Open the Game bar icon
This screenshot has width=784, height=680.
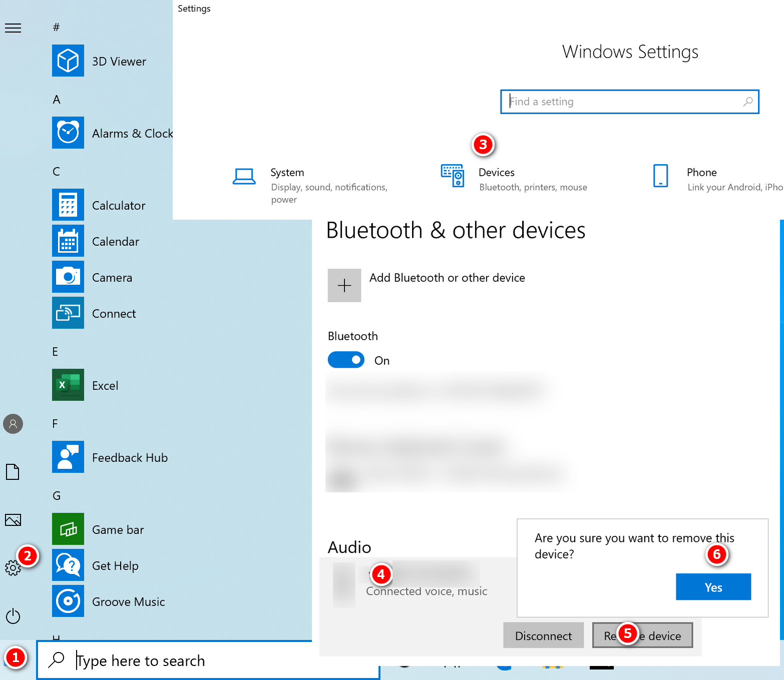68,529
